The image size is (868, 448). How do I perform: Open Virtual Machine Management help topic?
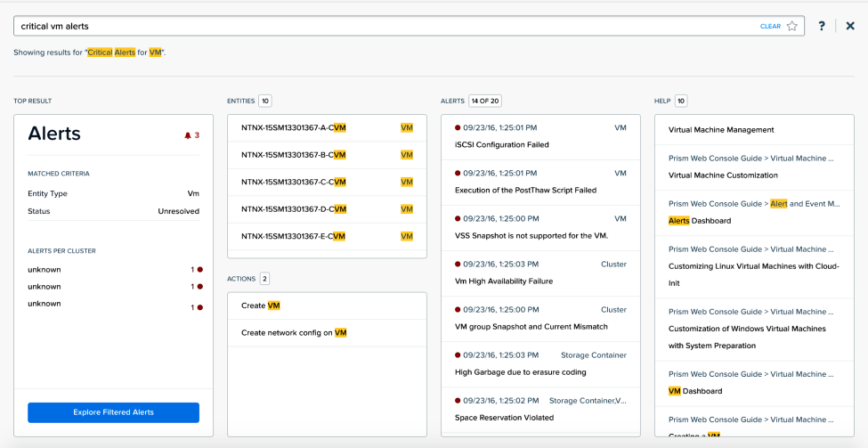(755, 130)
